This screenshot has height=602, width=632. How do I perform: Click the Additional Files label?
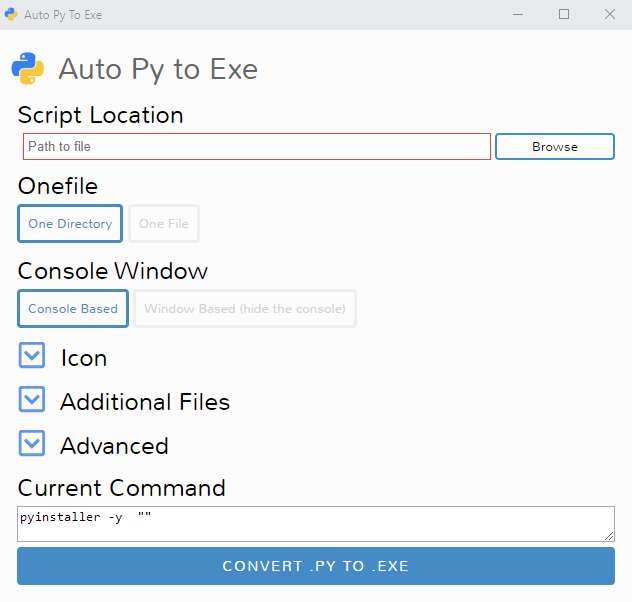(x=145, y=402)
